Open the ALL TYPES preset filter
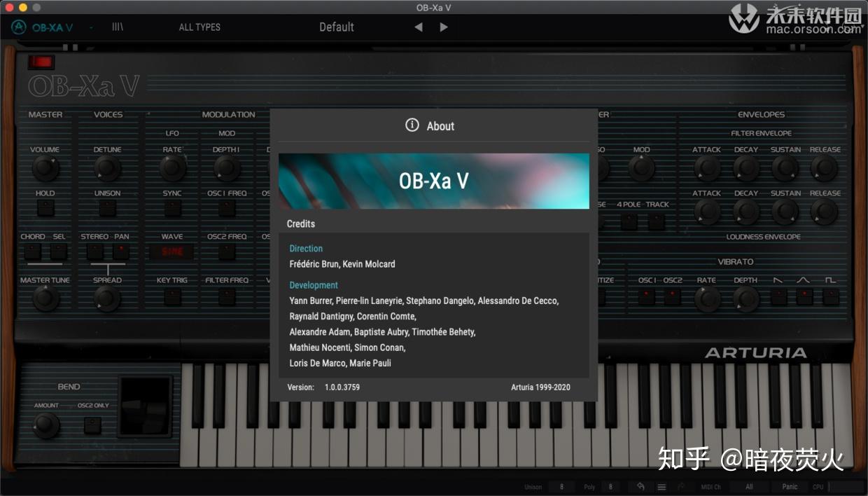 [x=199, y=27]
